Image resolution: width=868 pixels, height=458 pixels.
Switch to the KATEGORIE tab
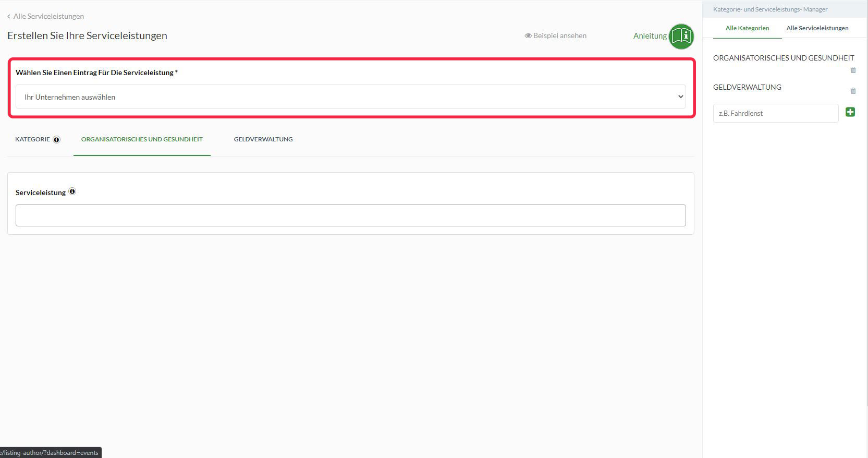point(32,139)
